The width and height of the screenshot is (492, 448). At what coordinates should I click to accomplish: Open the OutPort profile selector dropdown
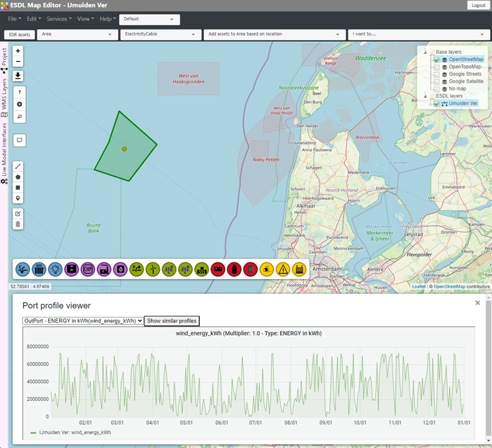82,321
